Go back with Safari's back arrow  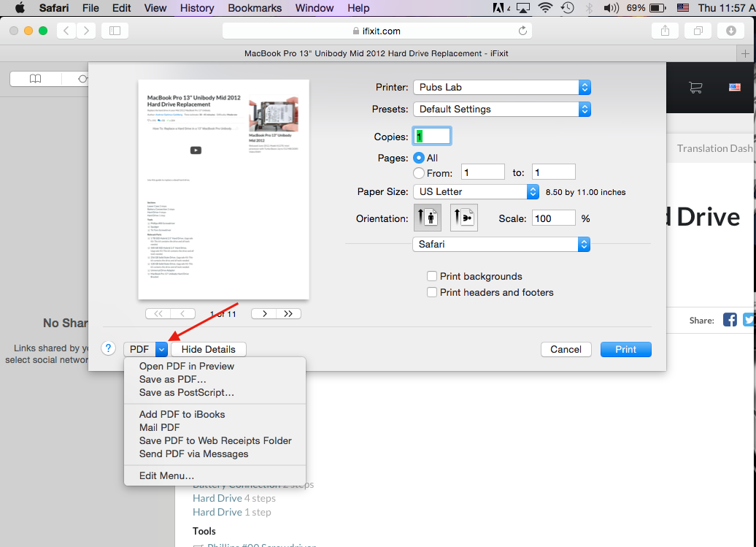pyautogui.click(x=66, y=31)
